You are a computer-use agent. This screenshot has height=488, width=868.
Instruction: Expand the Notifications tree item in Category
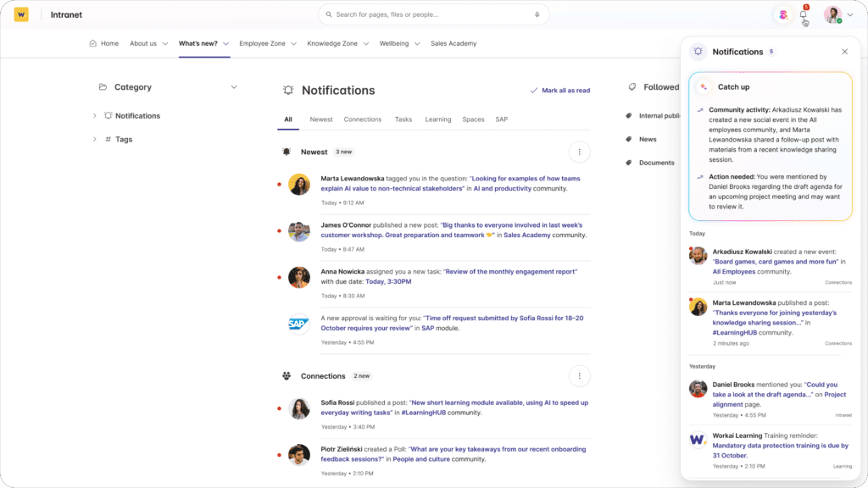(95, 116)
